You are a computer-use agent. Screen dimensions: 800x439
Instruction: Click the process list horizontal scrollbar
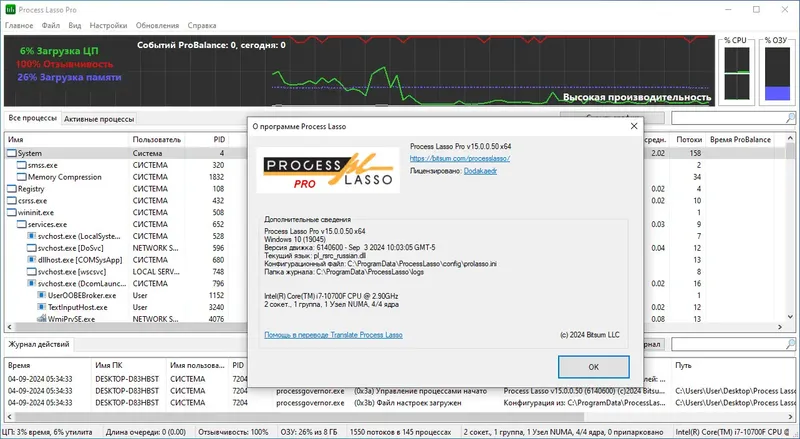pos(394,327)
